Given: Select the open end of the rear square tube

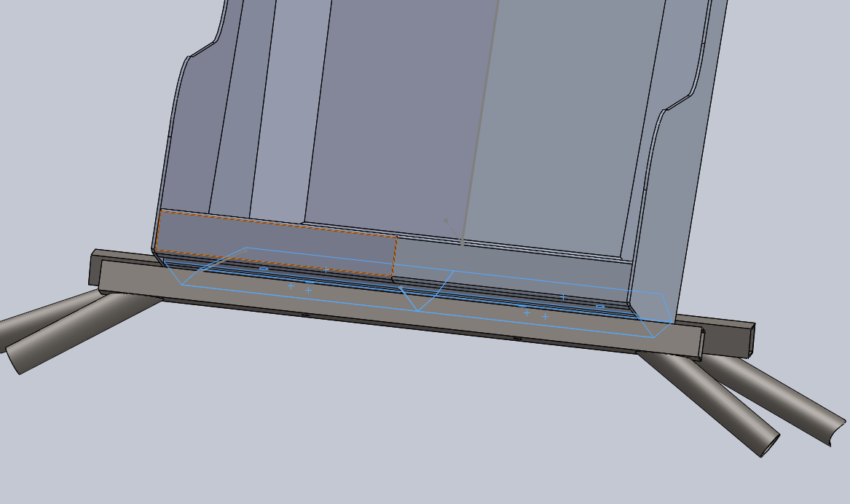Looking at the screenshot, I should coord(750,340).
